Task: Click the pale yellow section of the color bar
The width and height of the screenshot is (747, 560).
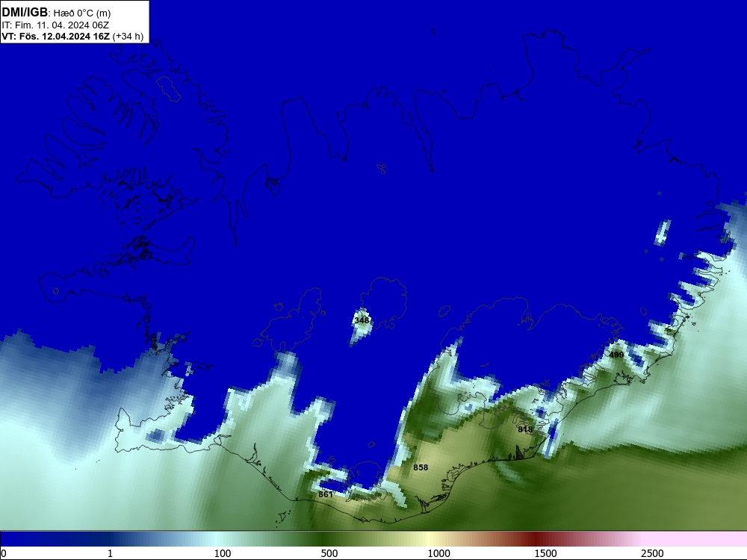Action: 429,539
